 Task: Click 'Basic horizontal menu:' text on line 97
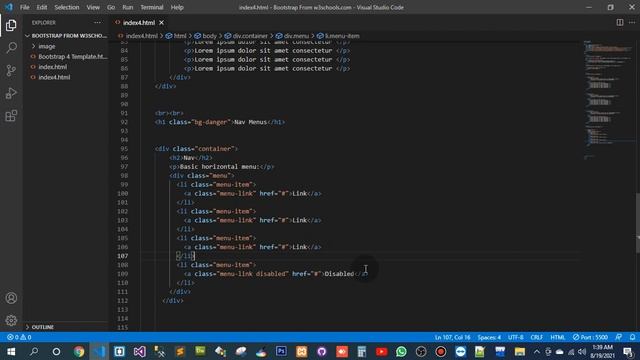click(219, 167)
